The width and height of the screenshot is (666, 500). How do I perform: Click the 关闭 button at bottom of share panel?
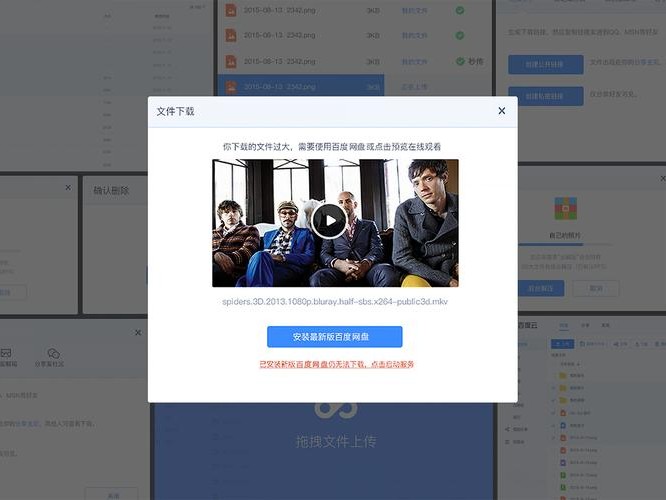pyautogui.click(x=113, y=495)
